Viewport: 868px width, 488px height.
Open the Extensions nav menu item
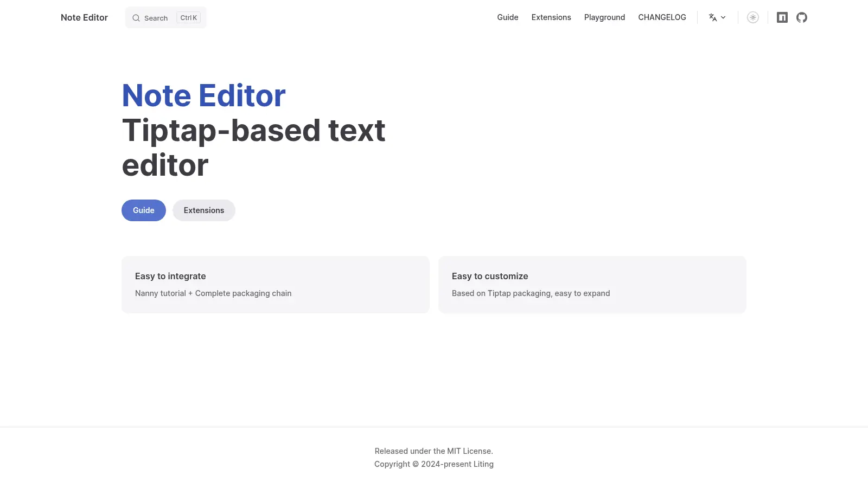click(551, 17)
